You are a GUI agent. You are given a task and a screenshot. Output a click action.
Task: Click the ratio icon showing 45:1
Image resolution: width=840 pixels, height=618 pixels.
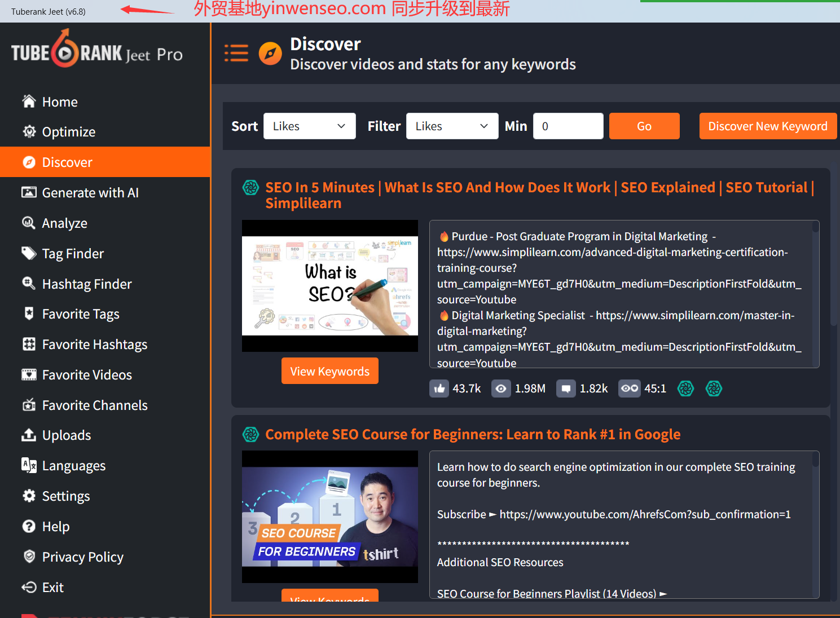[x=629, y=389]
